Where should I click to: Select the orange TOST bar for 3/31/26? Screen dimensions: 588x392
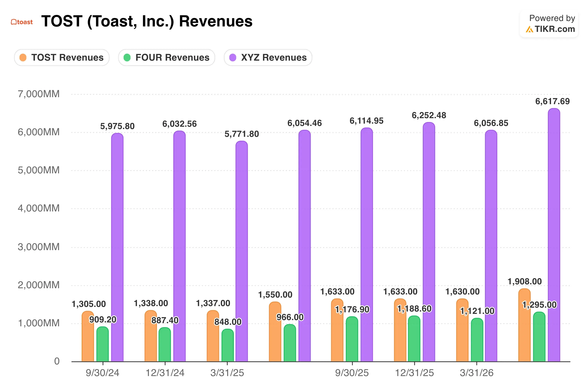[x=462, y=330]
